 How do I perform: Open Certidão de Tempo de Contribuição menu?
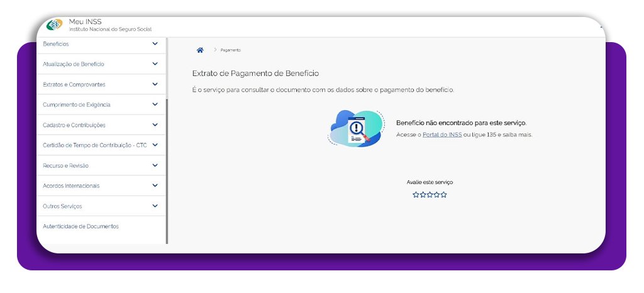click(x=94, y=145)
